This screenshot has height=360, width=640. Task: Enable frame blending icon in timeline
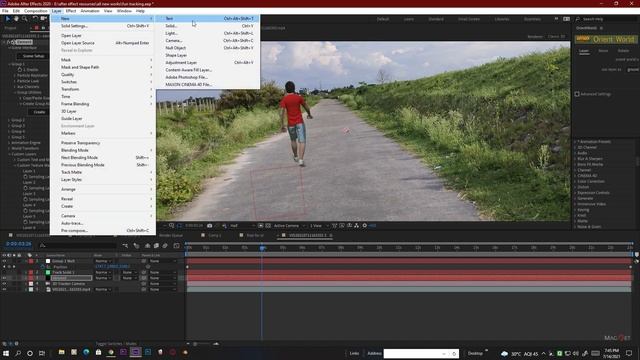click(x=156, y=246)
